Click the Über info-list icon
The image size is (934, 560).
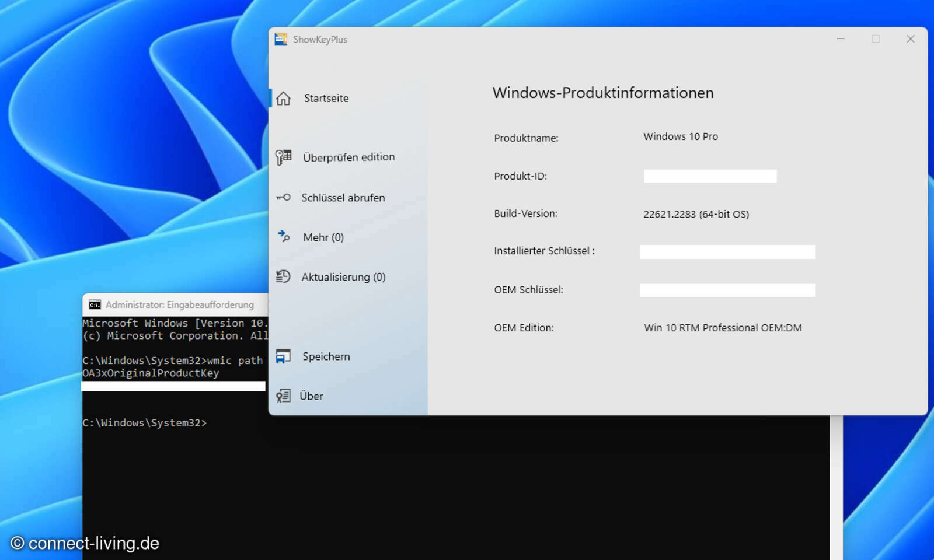[284, 395]
